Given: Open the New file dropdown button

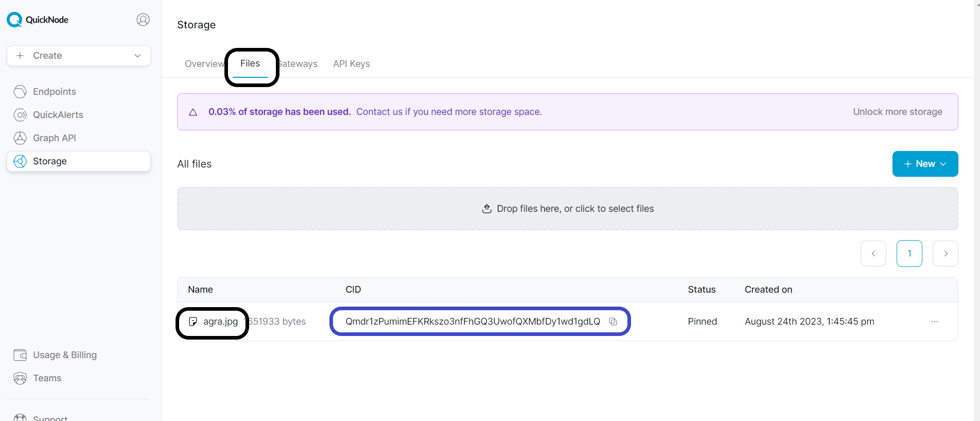Looking at the screenshot, I should coord(925,164).
